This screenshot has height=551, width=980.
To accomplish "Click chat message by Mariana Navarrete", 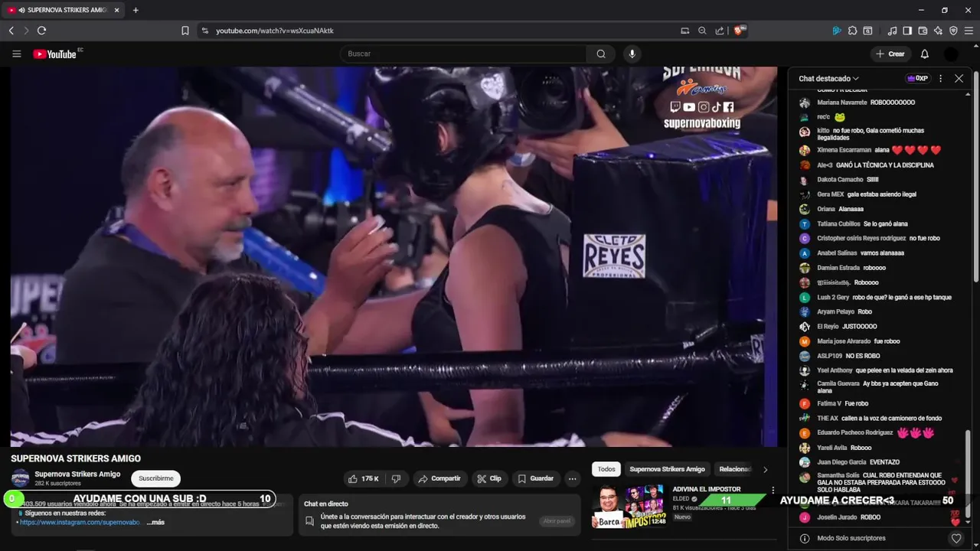I will tap(866, 103).
